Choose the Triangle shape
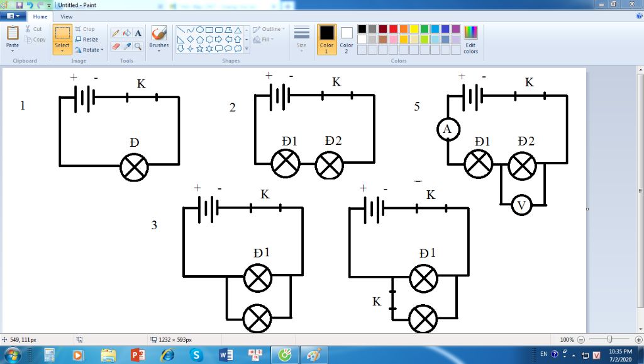Image resolution: width=644 pixels, height=364 pixels. click(x=237, y=30)
